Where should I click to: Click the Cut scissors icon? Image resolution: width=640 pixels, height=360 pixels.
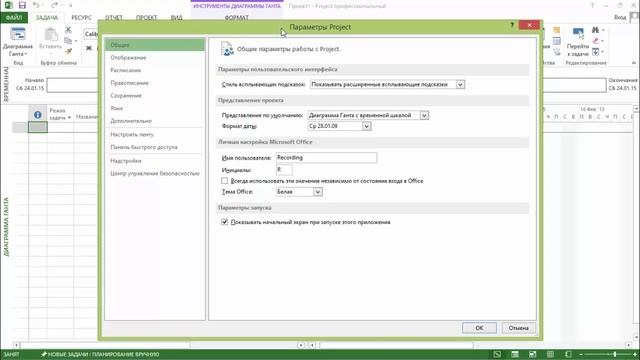tap(68, 30)
